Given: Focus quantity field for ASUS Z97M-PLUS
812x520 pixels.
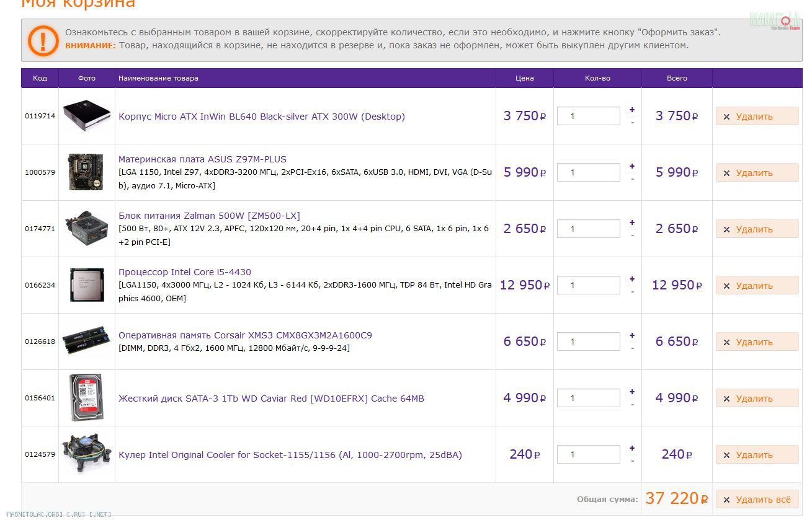Looking at the screenshot, I should point(589,172).
